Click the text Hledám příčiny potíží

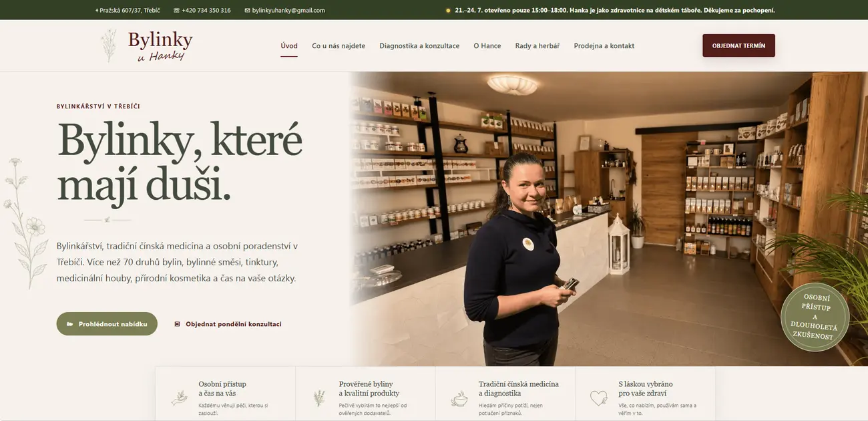click(512, 409)
